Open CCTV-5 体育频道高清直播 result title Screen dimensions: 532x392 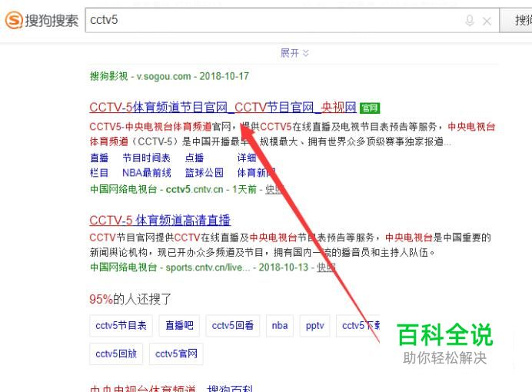point(160,221)
